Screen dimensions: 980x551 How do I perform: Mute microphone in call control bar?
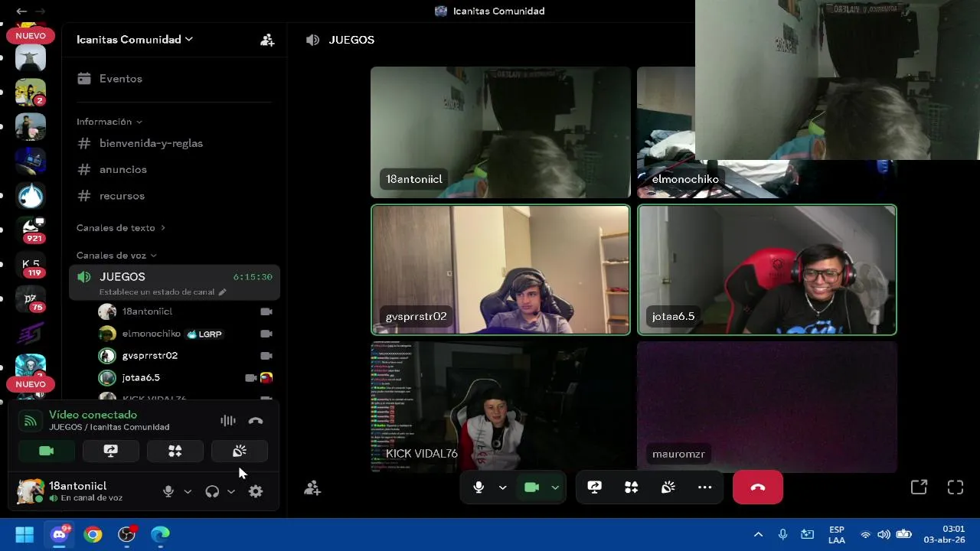(x=479, y=487)
